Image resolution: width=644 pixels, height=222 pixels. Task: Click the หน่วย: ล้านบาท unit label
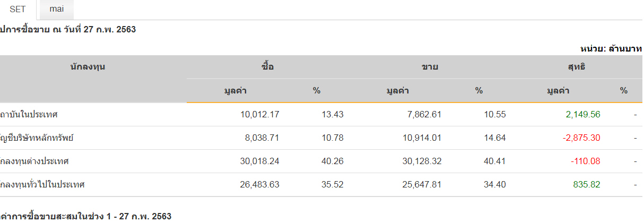611,48
